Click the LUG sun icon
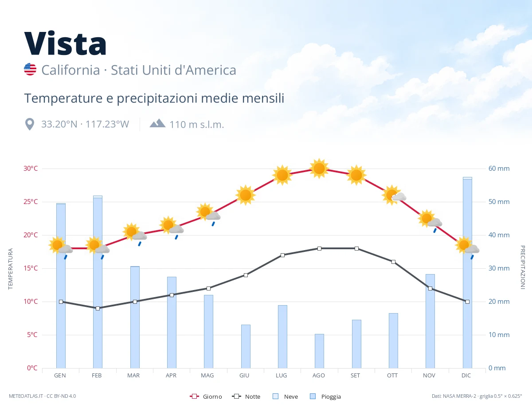 coord(282,175)
